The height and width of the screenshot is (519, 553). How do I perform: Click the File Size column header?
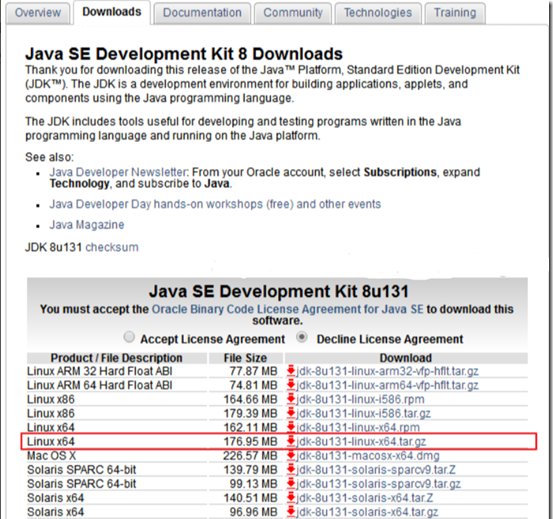point(245,358)
